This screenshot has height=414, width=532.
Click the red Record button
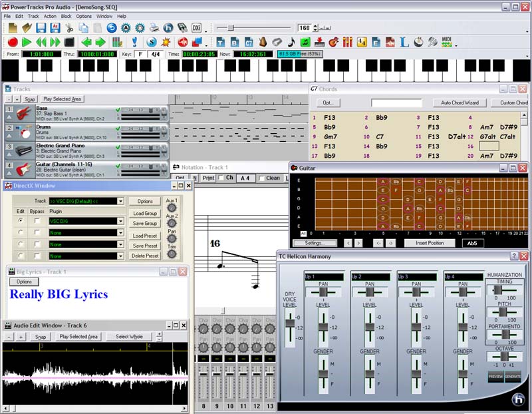click(13, 43)
